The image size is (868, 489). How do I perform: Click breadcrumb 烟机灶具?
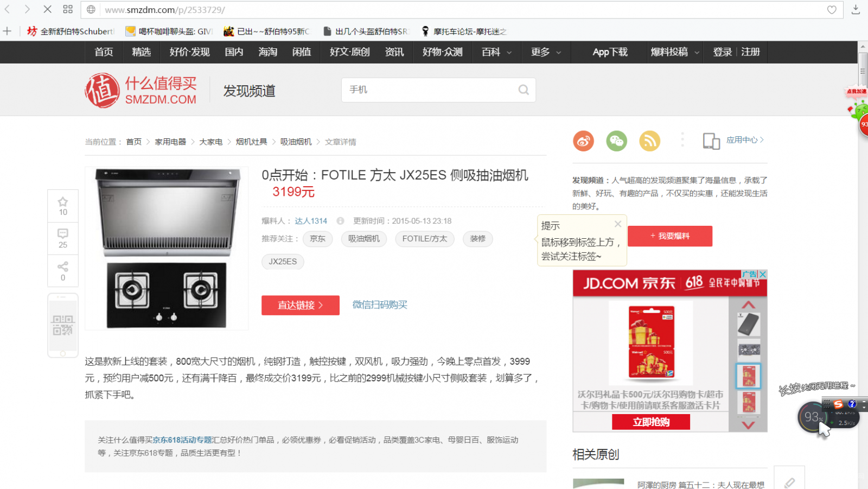(251, 142)
